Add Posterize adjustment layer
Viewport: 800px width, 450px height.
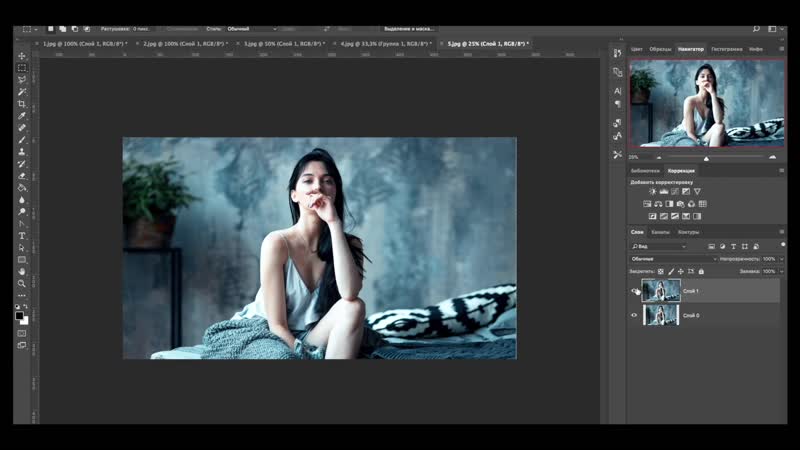pos(664,216)
